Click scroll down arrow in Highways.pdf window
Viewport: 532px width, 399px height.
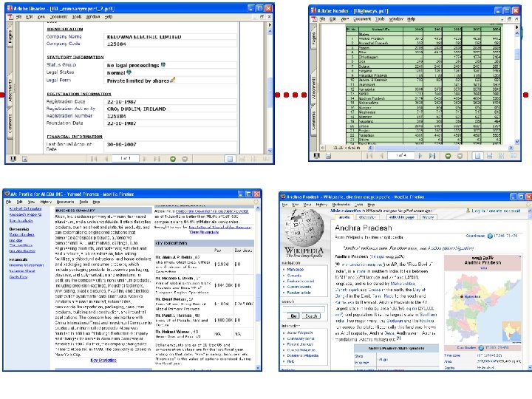point(517,141)
